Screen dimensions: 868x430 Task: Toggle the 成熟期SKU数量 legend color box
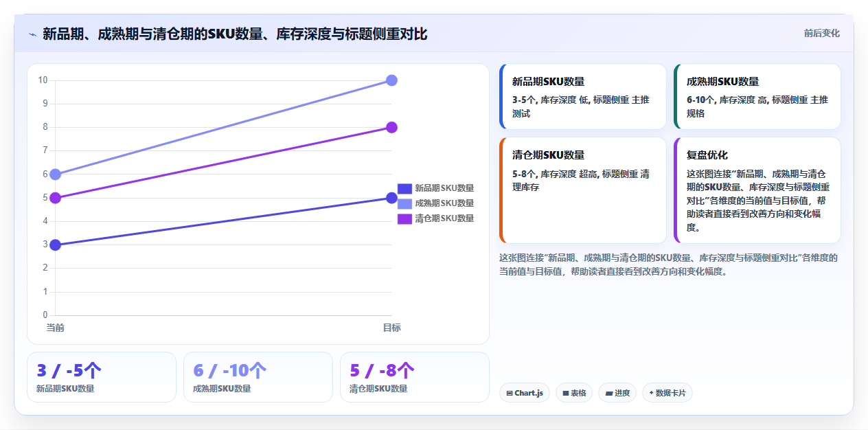[404, 203]
